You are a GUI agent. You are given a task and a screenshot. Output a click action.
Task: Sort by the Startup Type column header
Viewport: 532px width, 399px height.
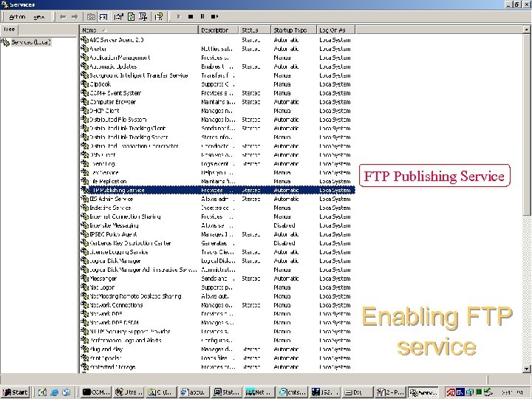pos(294,30)
